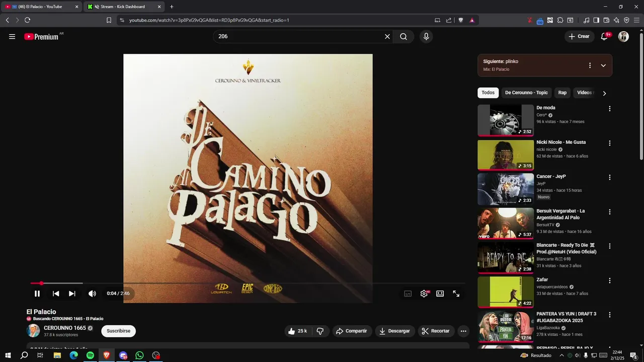
Task: Open more actions ellipsis under video
Action: [463, 331]
